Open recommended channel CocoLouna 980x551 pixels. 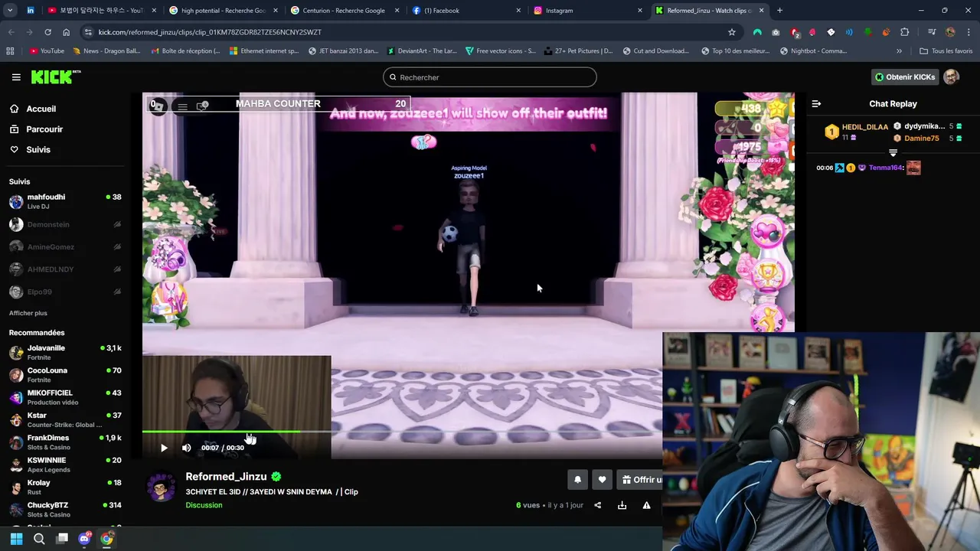point(65,374)
